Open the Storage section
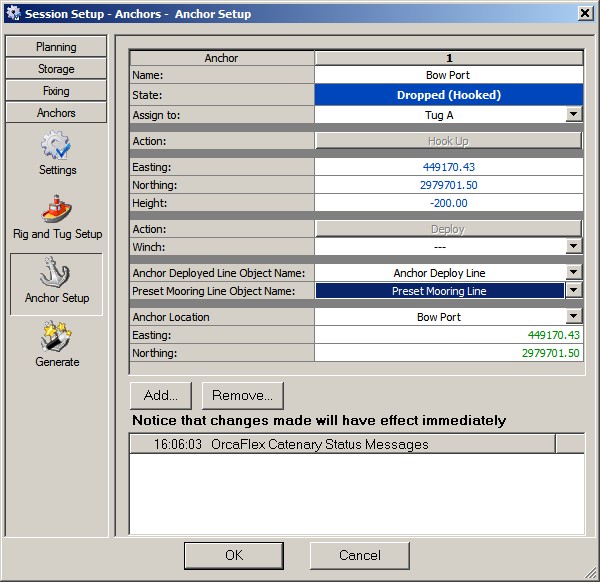This screenshot has height=582, width=600. [x=56, y=69]
